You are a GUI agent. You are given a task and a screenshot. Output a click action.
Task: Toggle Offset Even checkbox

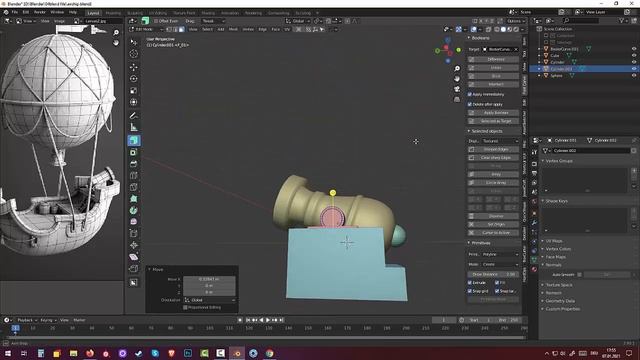(156, 21)
